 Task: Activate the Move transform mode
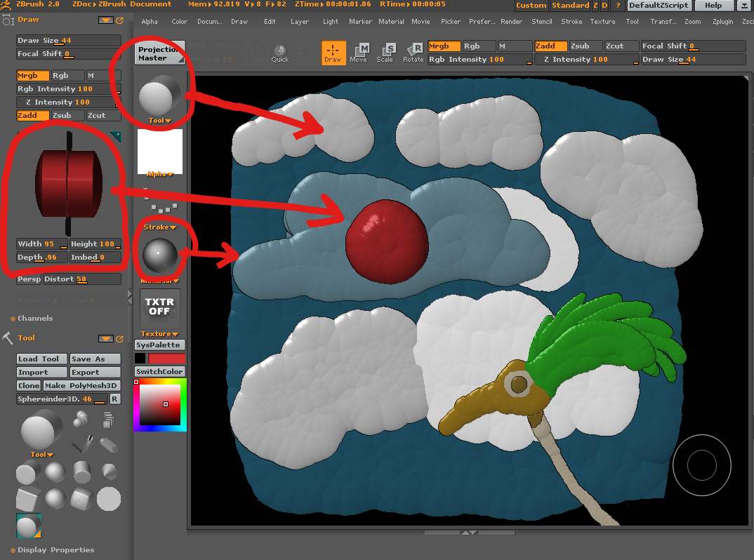tap(359, 52)
